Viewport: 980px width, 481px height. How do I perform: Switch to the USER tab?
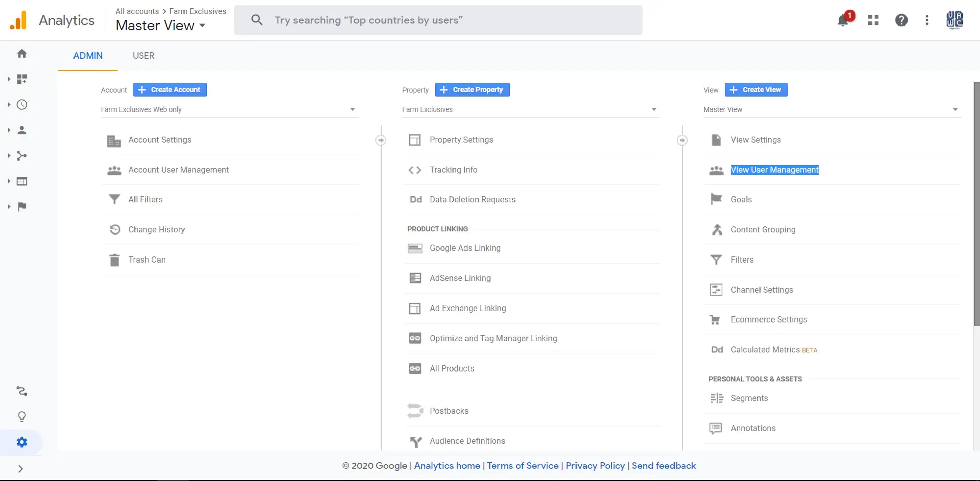coord(143,56)
